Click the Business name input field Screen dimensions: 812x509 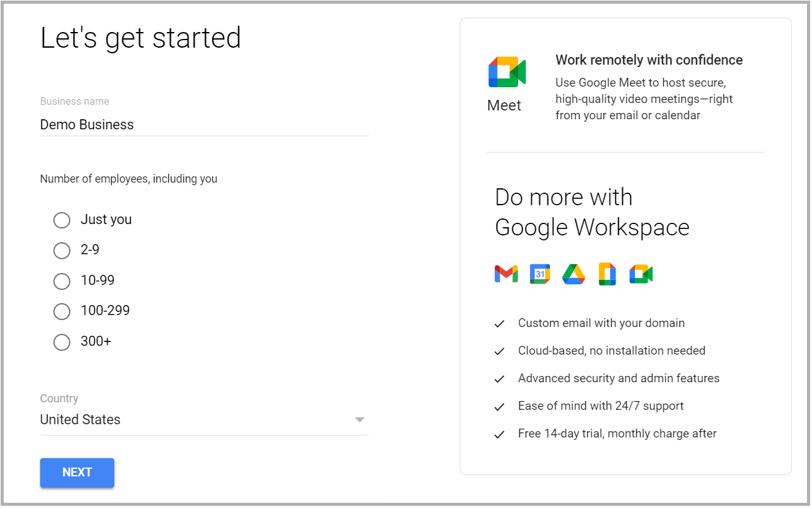(x=204, y=124)
